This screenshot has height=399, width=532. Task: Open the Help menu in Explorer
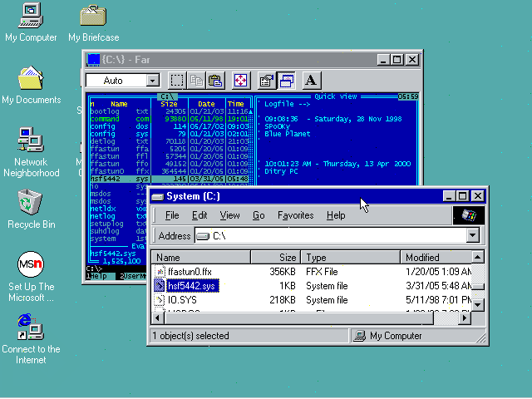(336, 215)
